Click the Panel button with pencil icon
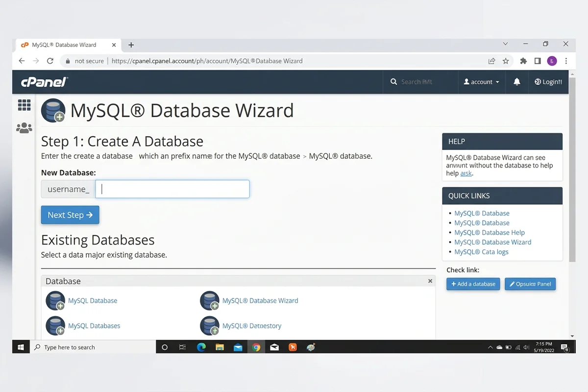This screenshot has width=588, height=392. pos(530,284)
